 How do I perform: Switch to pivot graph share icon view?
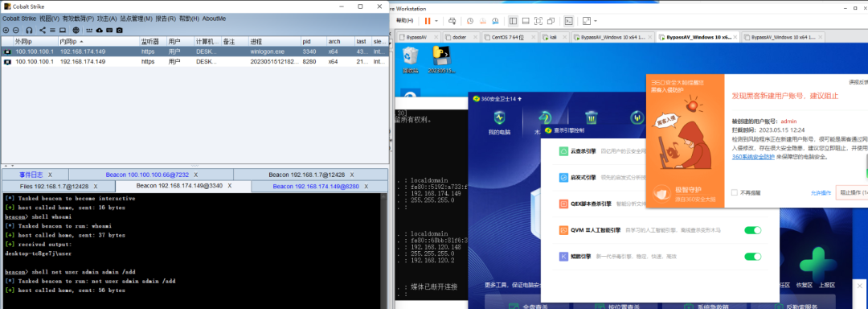click(x=43, y=30)
